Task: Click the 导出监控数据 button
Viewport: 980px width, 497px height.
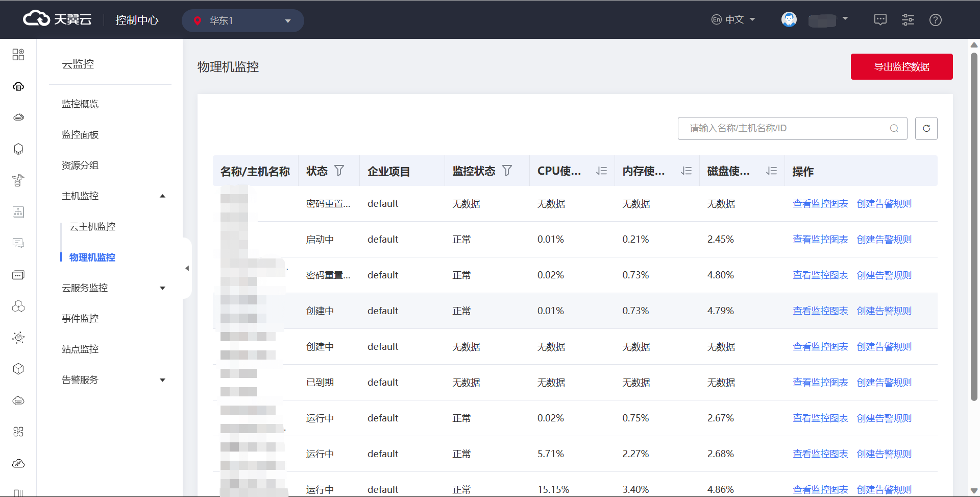Action: click(901, 67)
